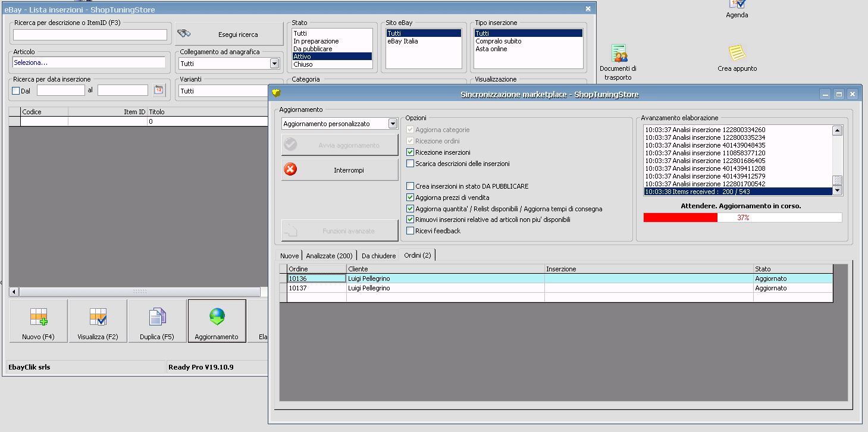Click the Aggiornamento globe button

pyautogui.click(x=217, y=321)
